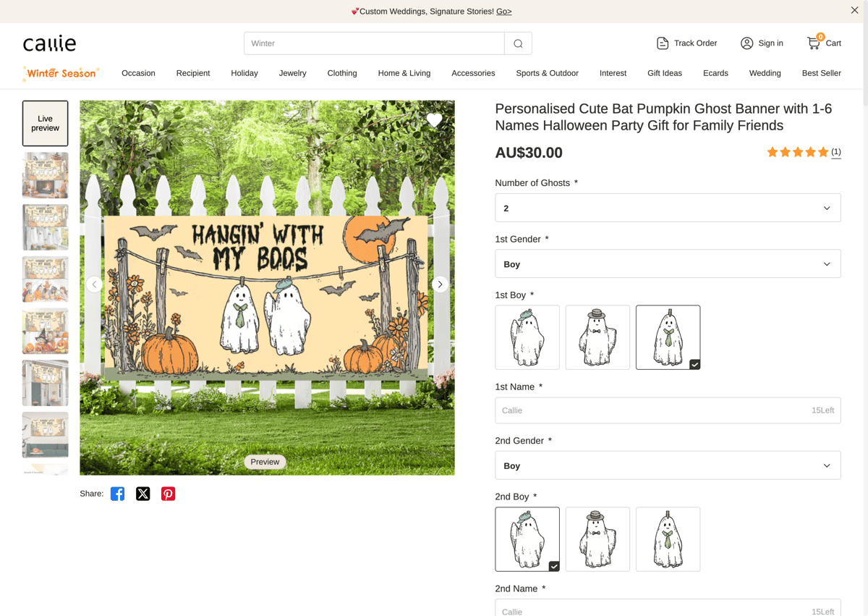
Task: Select sixth thumbnail of window banner
Action: point(46,384)
